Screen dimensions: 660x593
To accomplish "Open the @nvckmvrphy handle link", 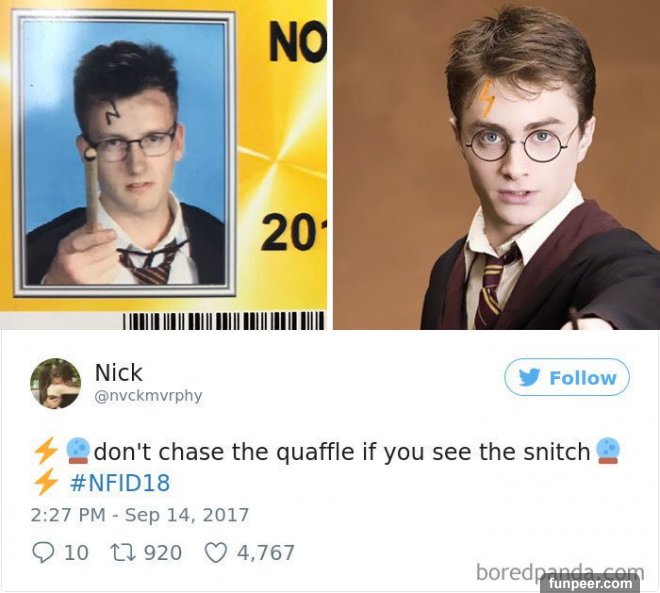I will [x=148, y=396].
